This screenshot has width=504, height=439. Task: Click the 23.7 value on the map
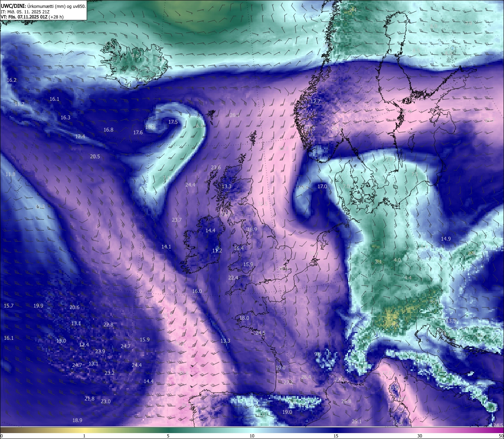tap(177, 220)
